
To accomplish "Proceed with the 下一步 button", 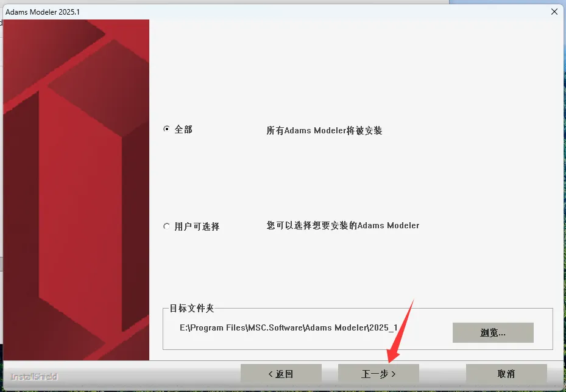I will pos(378,374).
